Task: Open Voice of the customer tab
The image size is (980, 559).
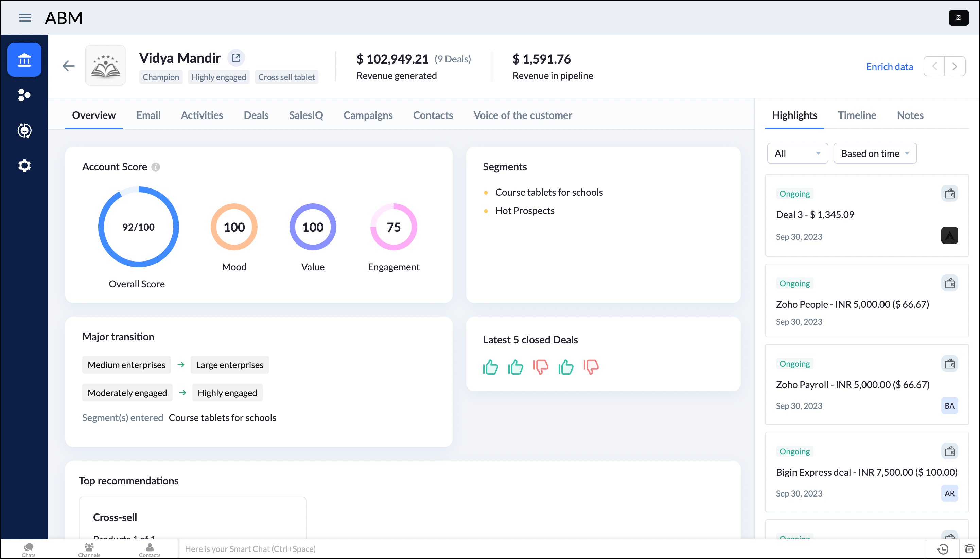Action: click(x=523, y=115)
